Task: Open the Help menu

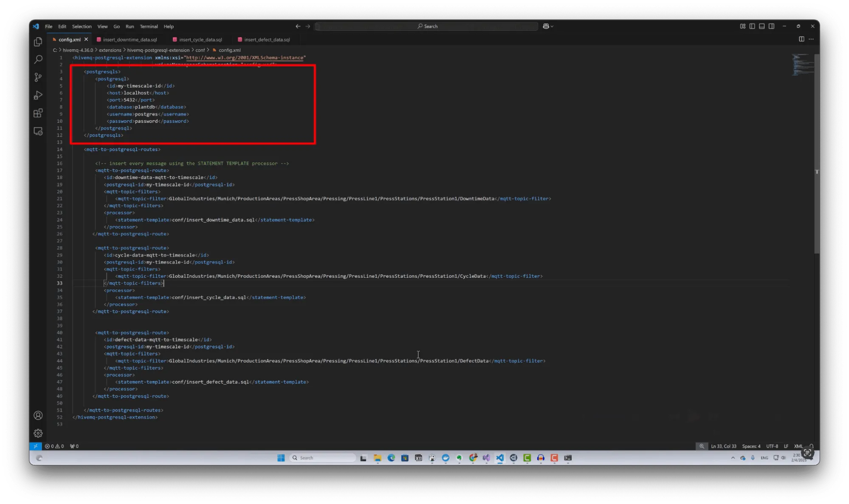Action: (x=169, y=26)
